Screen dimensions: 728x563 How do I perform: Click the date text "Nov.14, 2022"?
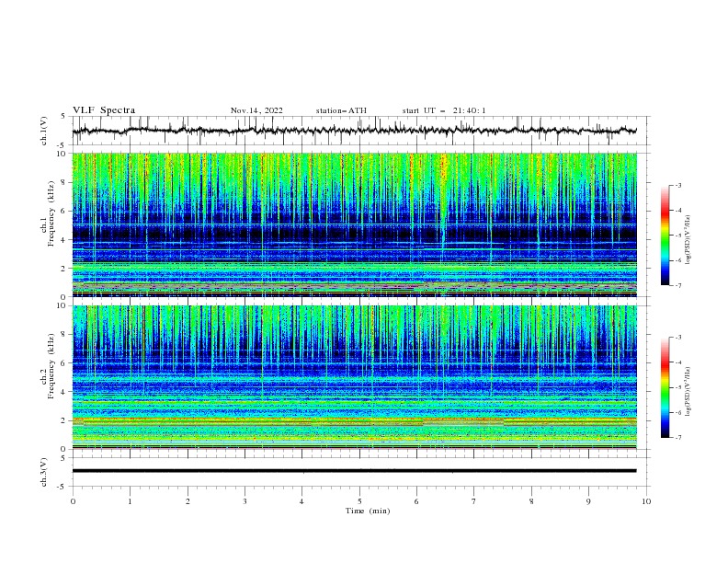[x=256, y=110]
